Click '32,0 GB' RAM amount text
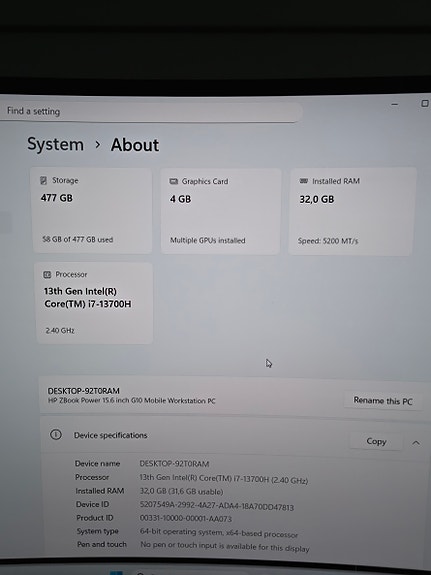 [317, 199]
